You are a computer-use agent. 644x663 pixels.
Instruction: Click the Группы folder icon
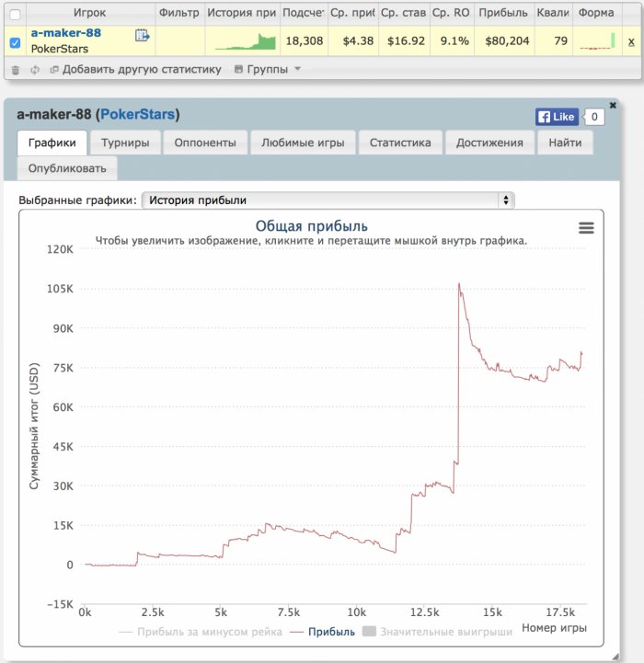click(x=238, y=69)
